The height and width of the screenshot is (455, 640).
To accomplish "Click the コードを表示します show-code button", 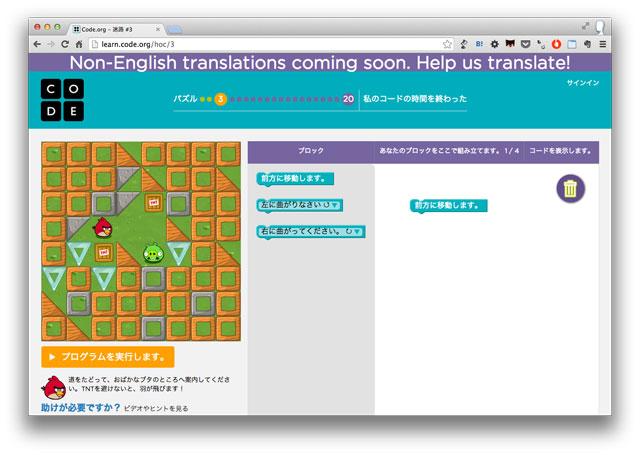I will tap(560, 151).
